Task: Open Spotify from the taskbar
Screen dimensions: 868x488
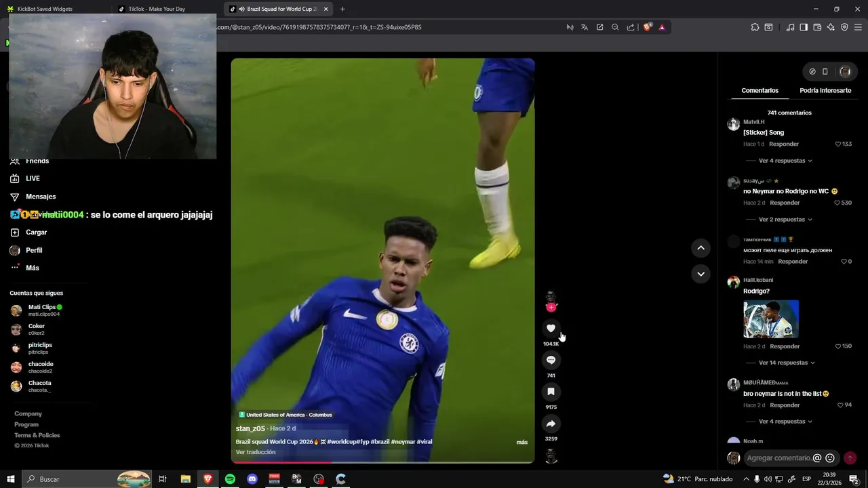Action: coord(230,479)
